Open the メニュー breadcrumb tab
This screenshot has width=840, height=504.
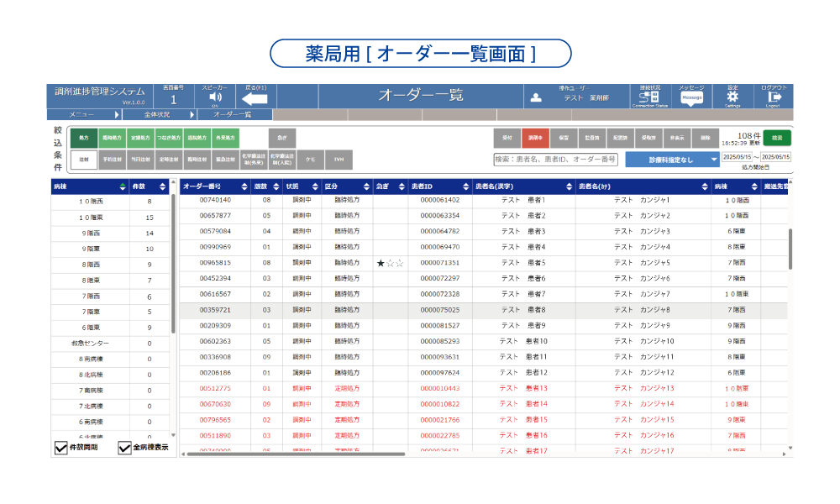pos(84,114)
